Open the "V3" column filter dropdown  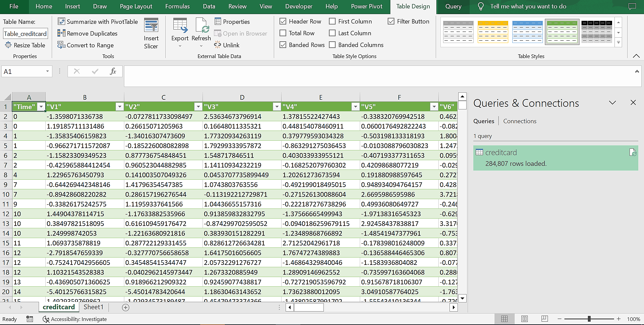(x=277, y=106)
